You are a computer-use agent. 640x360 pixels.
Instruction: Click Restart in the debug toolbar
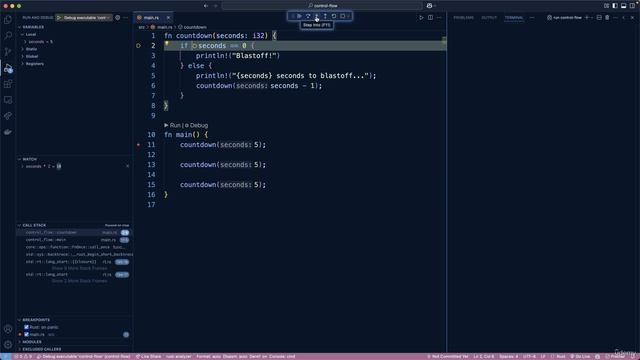tap(334, 16)
